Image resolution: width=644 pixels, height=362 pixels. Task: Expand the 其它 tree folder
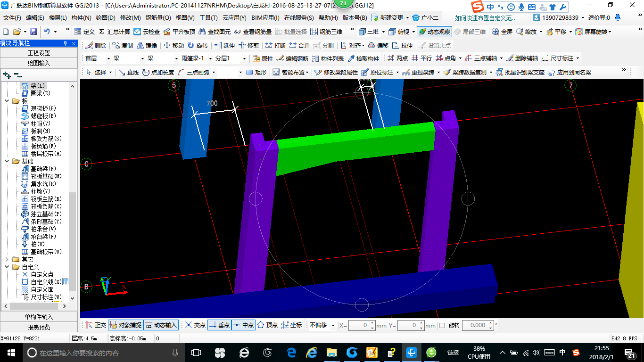tap(6, 259)
